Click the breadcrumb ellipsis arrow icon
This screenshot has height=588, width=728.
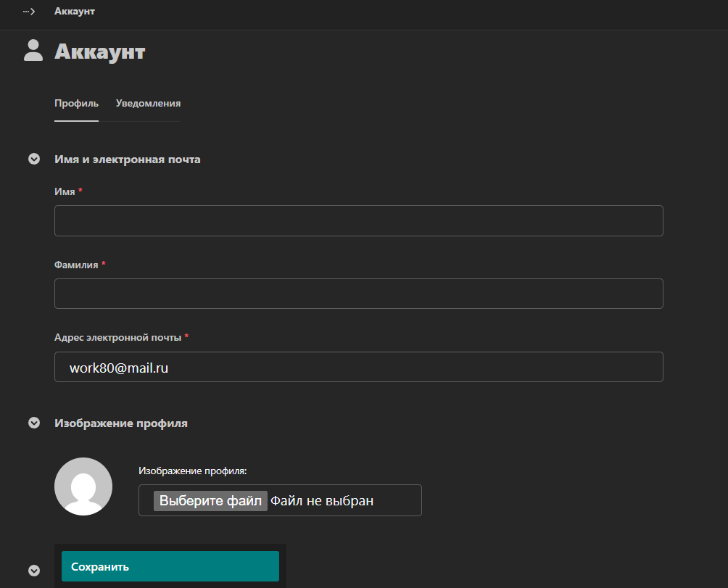click(29, 11)
